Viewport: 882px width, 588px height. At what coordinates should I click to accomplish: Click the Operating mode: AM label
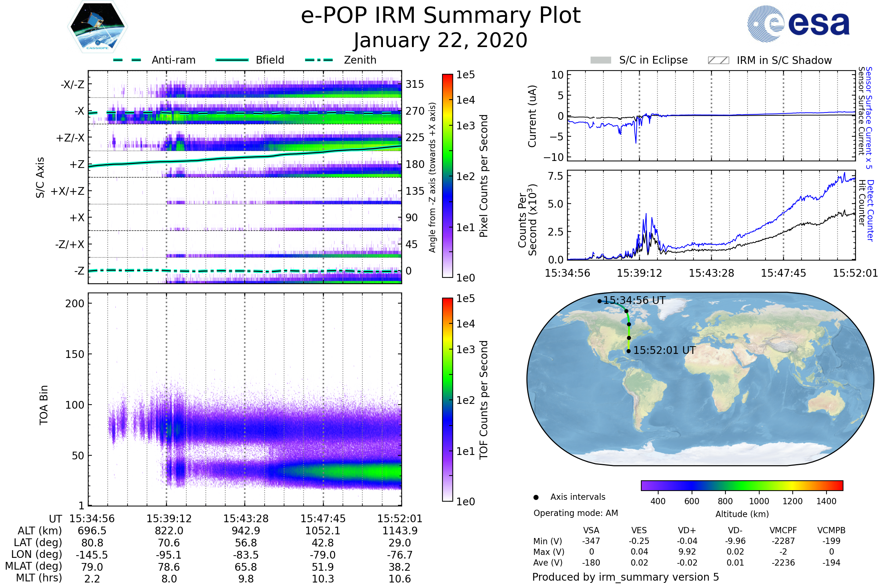[576, 513]
